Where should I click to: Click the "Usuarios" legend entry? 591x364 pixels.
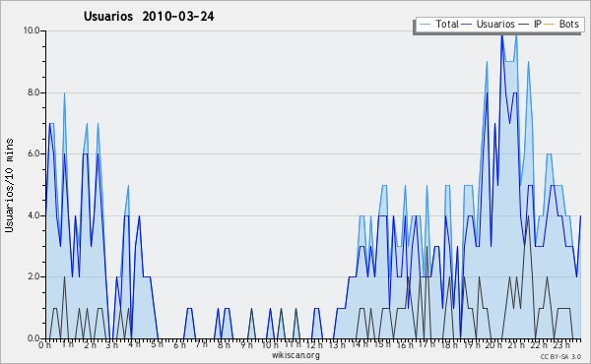coord(495,24)
